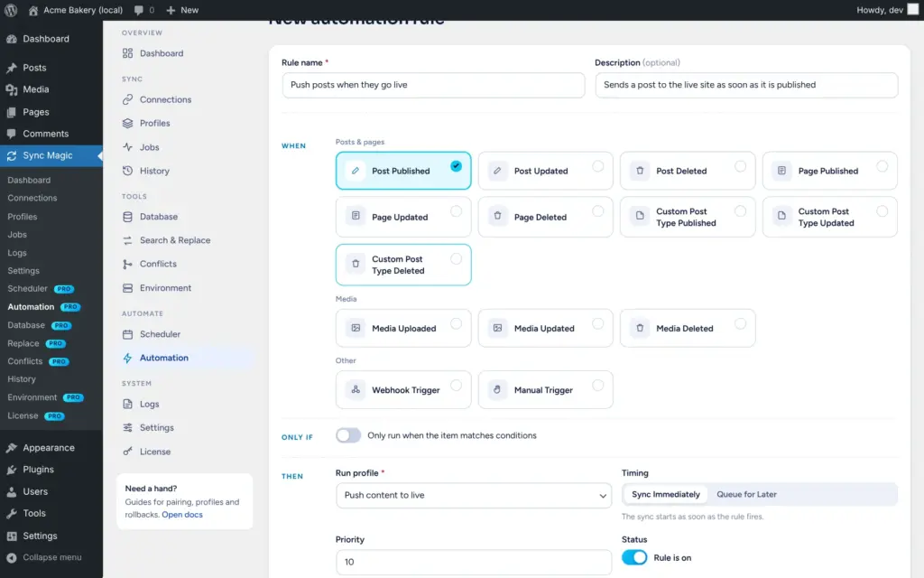Open the Run profile dropdown

(474, 496)
